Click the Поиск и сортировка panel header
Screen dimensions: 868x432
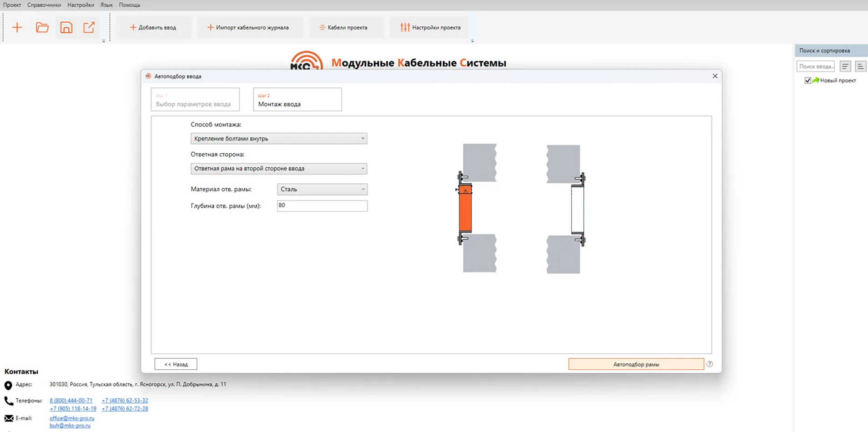[x=831, y=50]
